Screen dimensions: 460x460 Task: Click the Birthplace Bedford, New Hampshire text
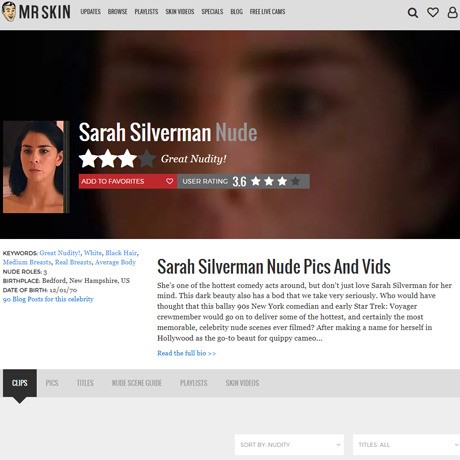click(66, 281)
